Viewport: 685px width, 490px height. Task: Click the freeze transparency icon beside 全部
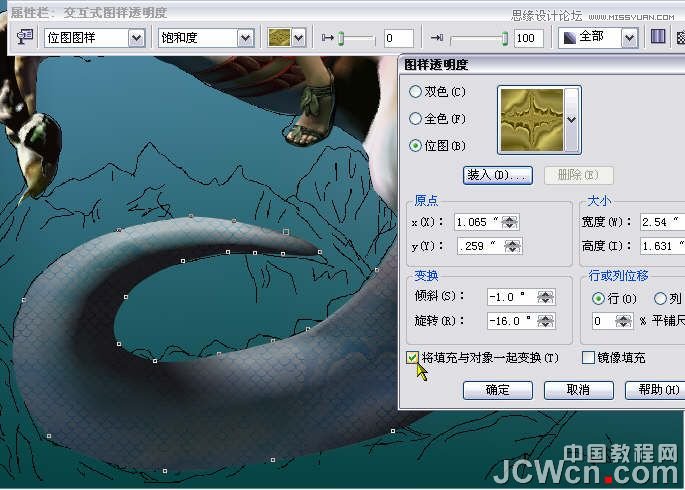658,37
